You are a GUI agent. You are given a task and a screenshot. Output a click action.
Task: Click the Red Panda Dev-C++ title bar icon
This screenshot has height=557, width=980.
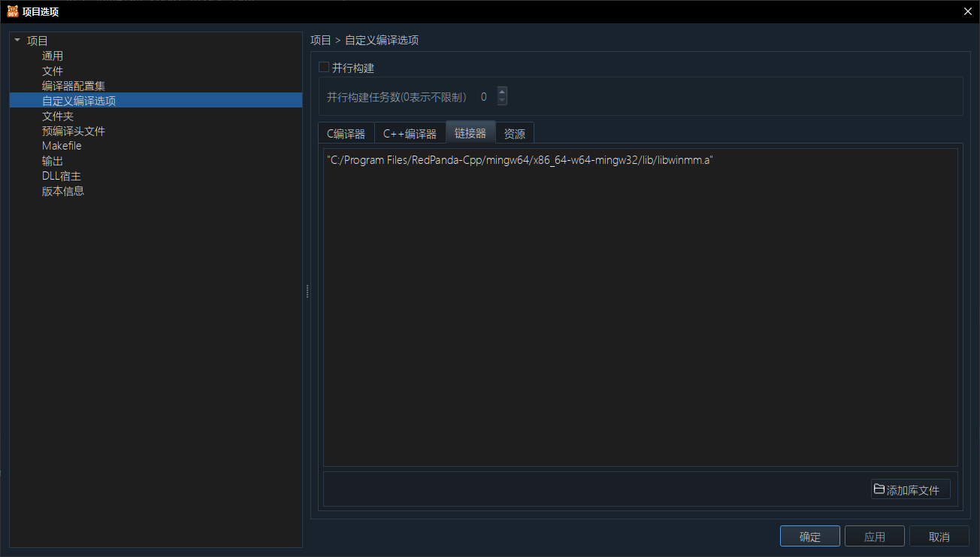[12, 11]
